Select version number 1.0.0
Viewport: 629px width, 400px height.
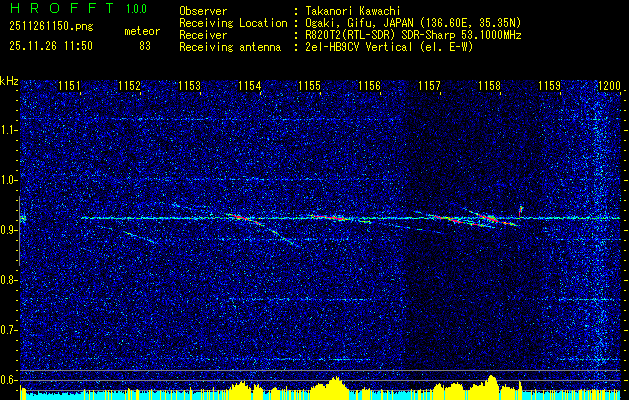[x=136, y=9]
